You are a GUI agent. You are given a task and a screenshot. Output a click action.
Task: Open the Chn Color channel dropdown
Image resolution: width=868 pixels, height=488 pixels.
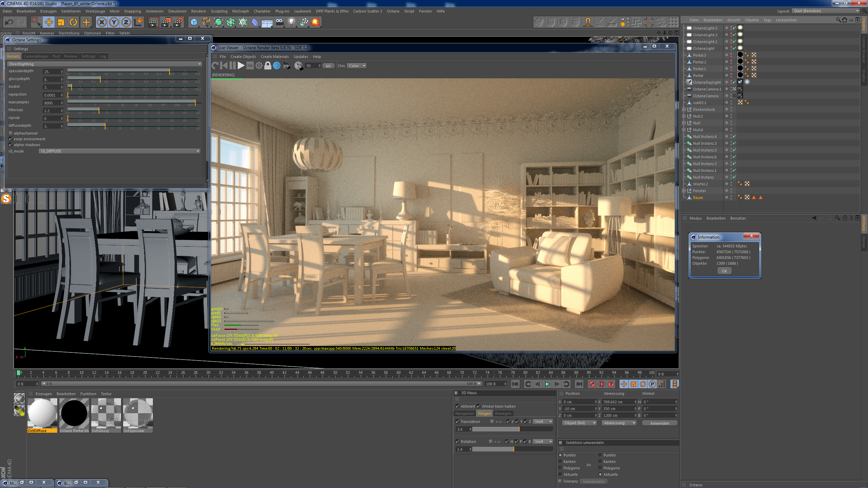(x=357, y=66)
